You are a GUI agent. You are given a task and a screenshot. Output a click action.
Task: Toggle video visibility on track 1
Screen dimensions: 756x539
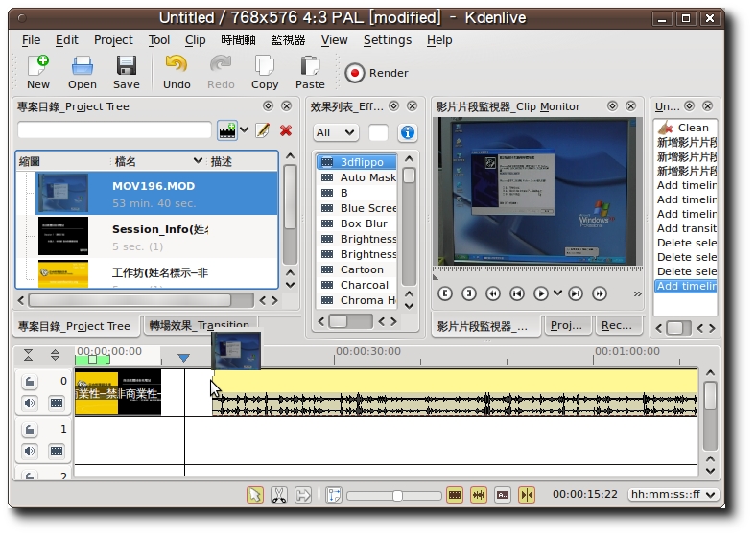pos(57,451)
